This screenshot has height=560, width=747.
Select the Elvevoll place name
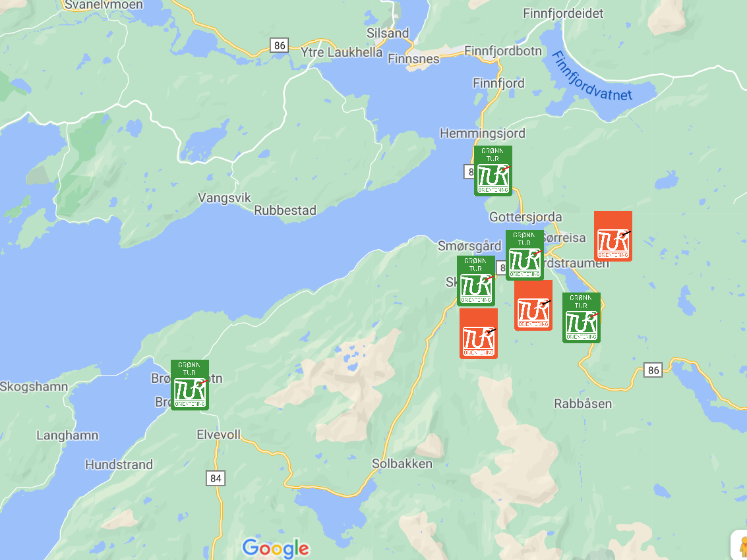[219, 434]
